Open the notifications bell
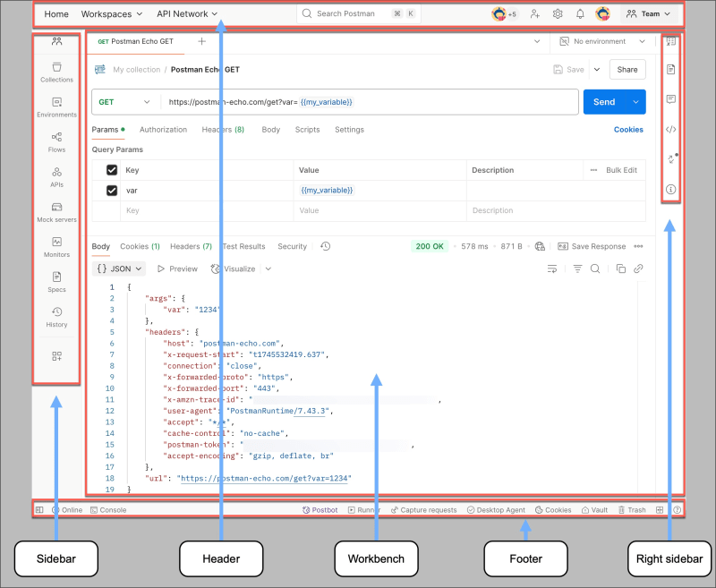This screenshot has width=716, height=588. 580,14
